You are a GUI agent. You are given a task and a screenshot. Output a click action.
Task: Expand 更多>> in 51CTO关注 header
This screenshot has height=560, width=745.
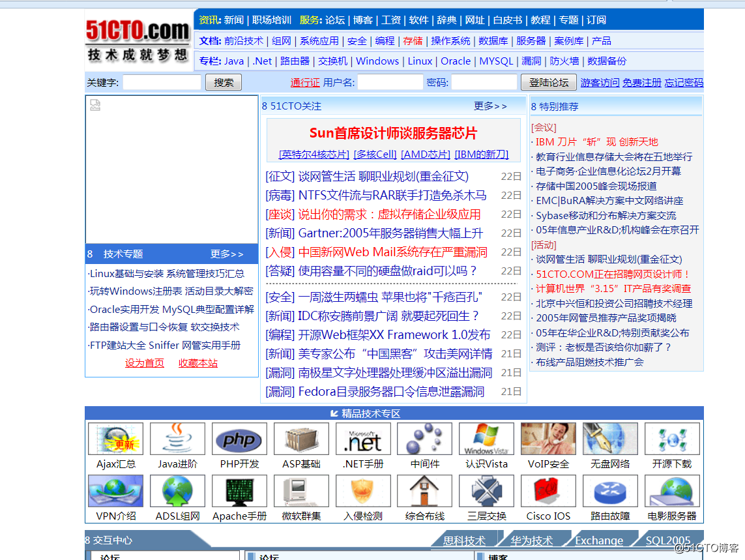click(490, 106)
